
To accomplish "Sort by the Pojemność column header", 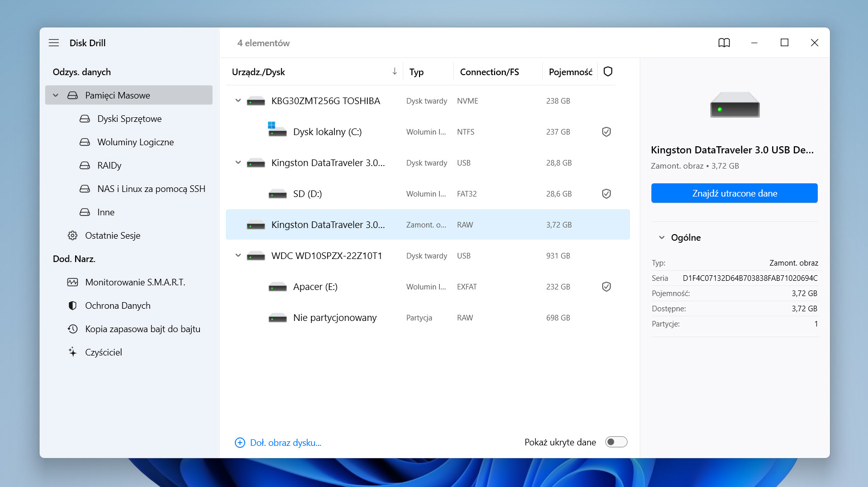I will (571, 72).
